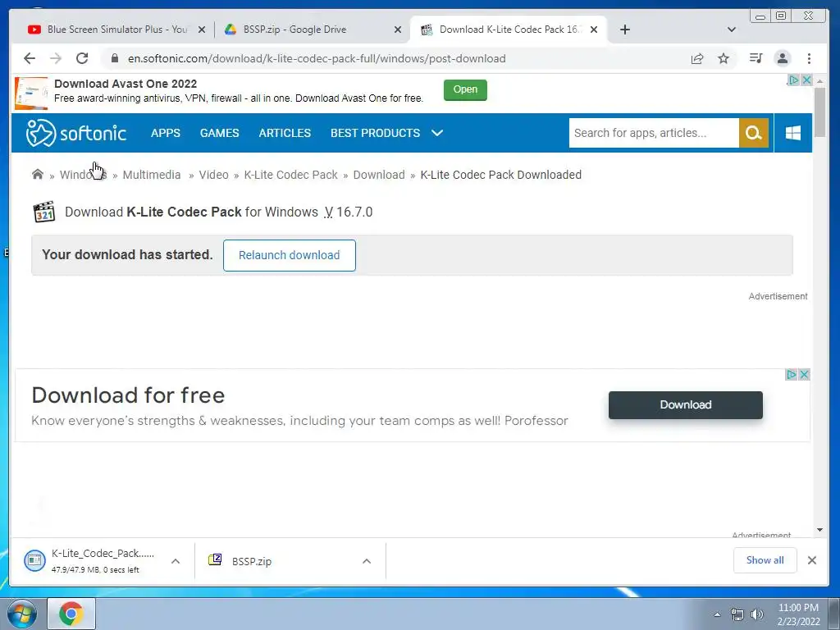Image resolution: width=840 pixels, height=630 pixels.
Task: Open the APPS menu on Softonic
Action: tap(166, 133)
